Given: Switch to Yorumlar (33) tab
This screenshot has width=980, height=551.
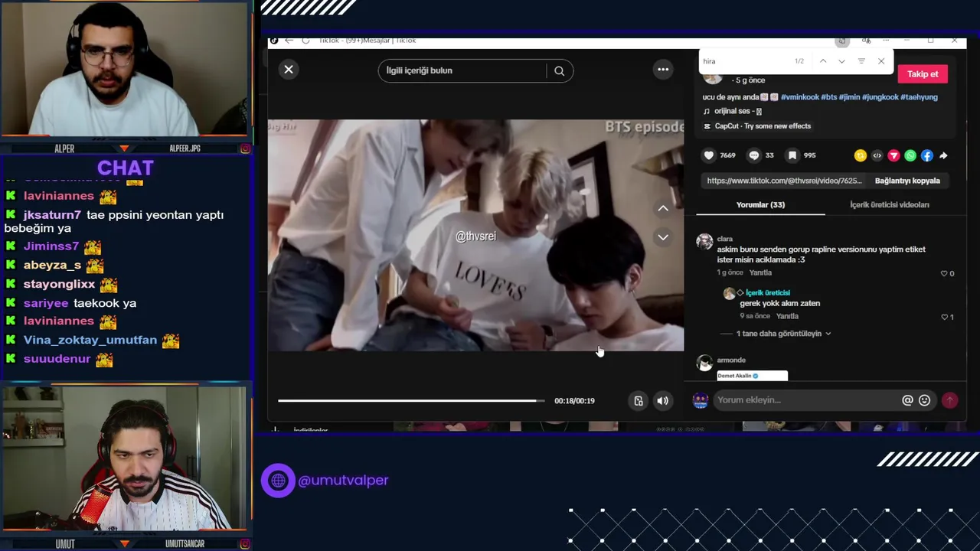Looking at the screenshot, I should click(x=760, y=205).
